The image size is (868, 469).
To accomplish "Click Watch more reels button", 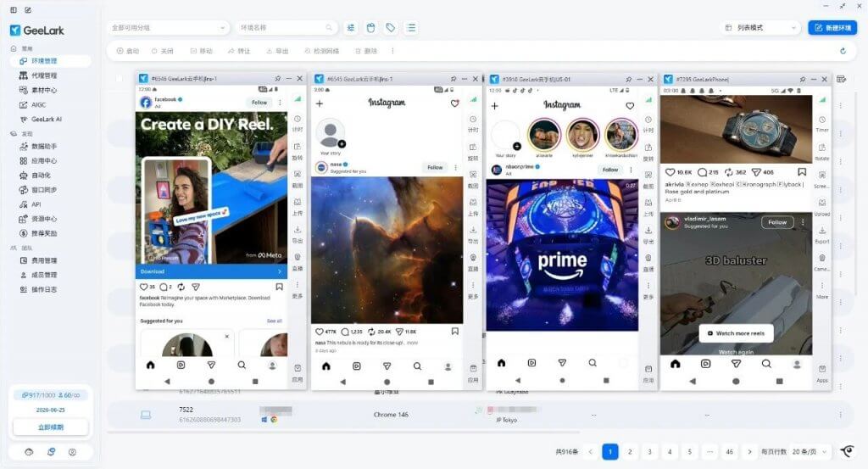I will pos(735,333).
